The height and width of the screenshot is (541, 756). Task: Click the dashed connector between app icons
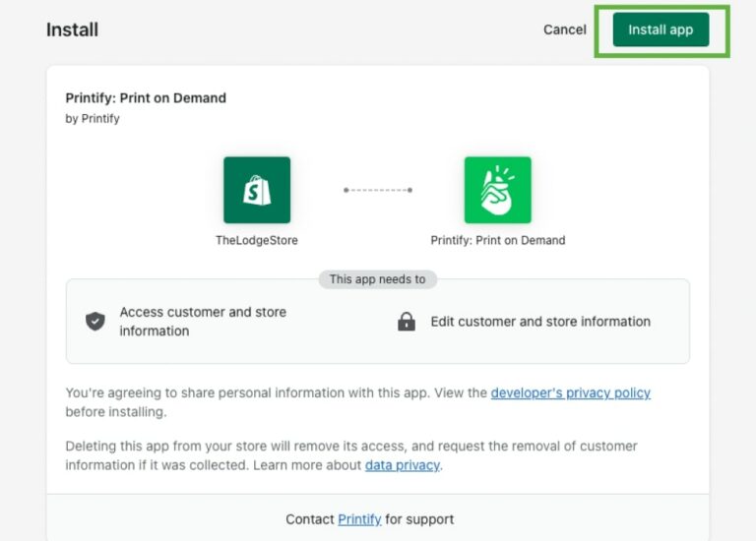pyautogui.click(x=378, y=190)
